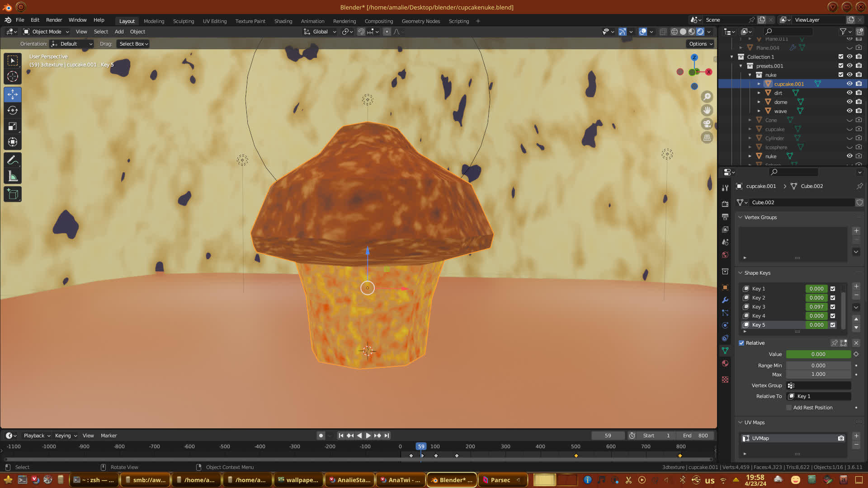The height and width of the screenshot is (488, 868).
Task: Select the Rotate tool in the toolbar
Action: click(13, 111)
